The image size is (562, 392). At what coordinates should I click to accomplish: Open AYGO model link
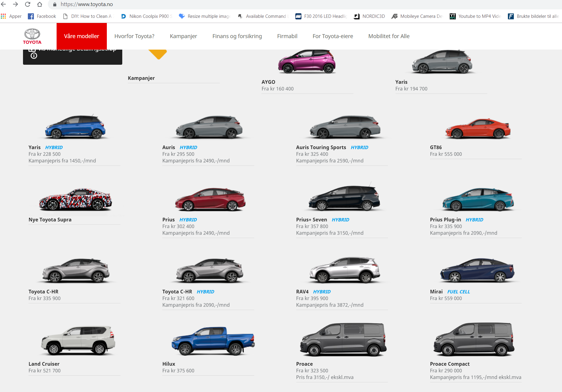click(x=268, y=82)
